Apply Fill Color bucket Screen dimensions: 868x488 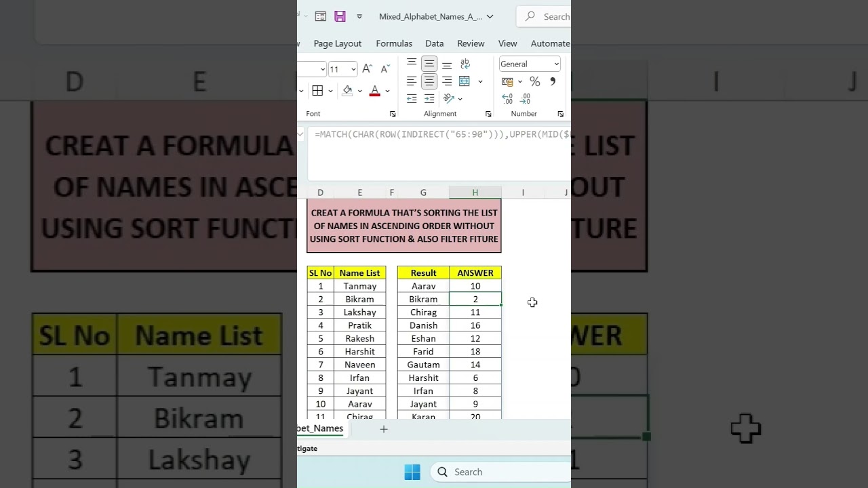pyautogui.click(x=347, y=91)
